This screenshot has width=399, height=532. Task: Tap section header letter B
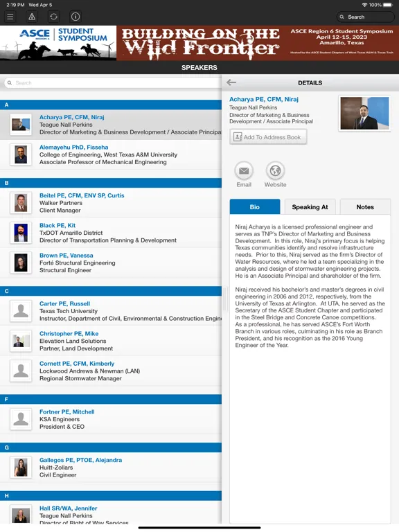(6, 183)
